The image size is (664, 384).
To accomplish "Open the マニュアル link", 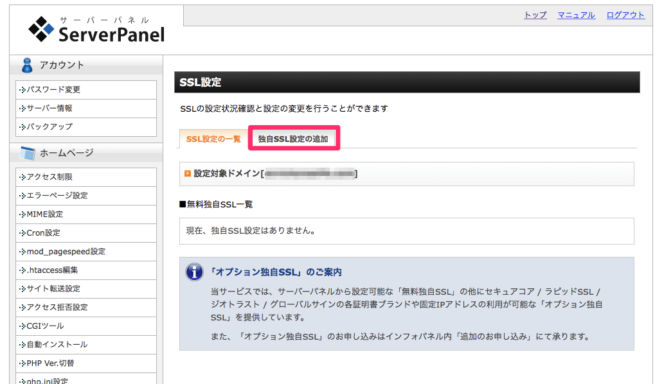I will point(576,15).
